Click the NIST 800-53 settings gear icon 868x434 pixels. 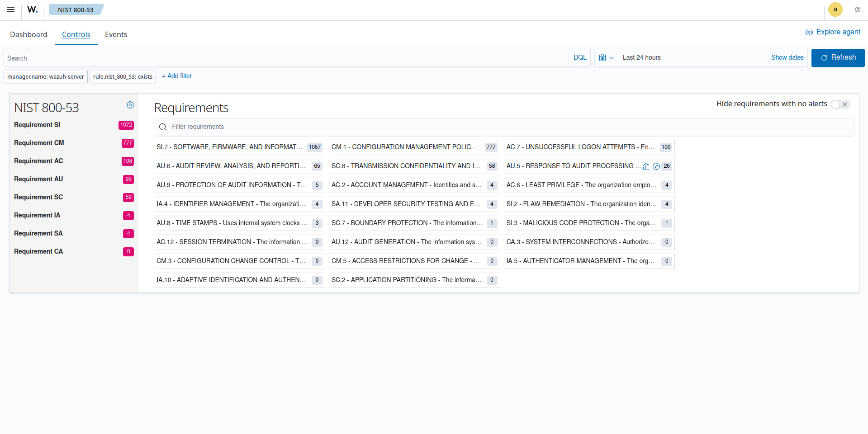(x=130, y=105)
